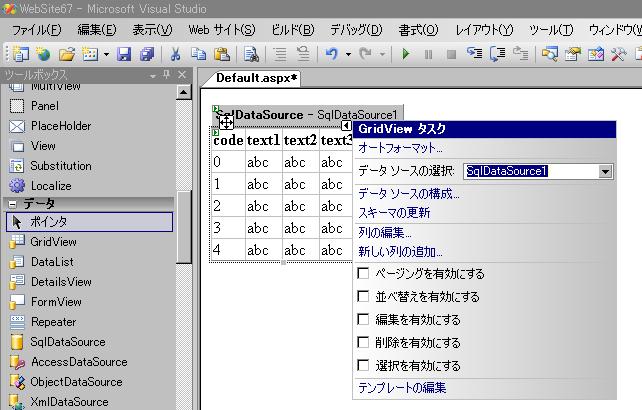
Task: Close GridView tasks with smart tag arrow
Action: point(346,125)
